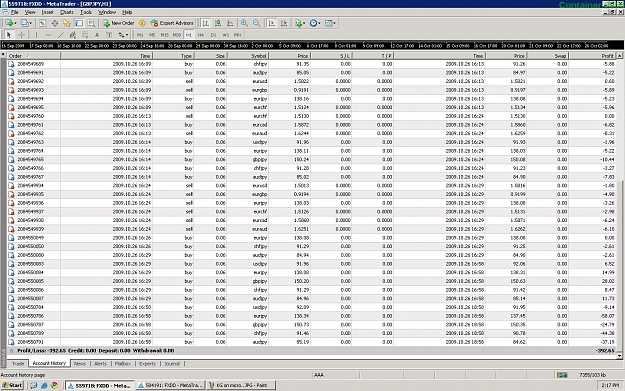Launch Chrome from quick launch
The width and height of the screenshot is (625, 391).
[54, 385]
